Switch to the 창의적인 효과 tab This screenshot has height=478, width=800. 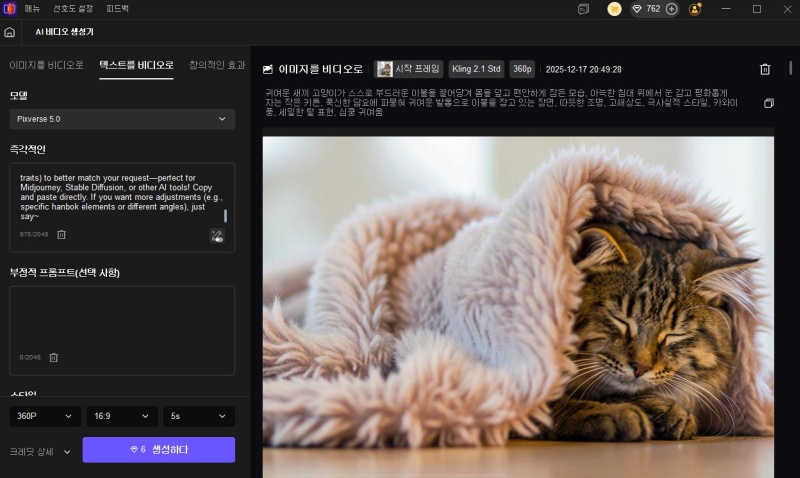coord(216,65)
